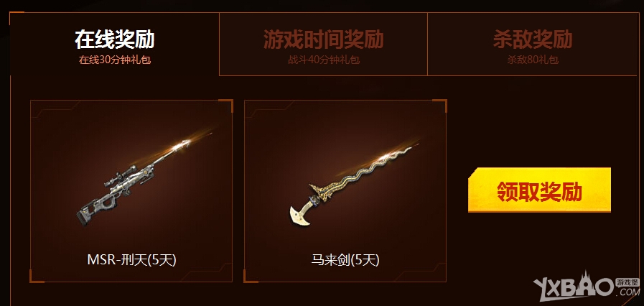Click the glowing muzzle of the sniper rifle
This screenshot has width=644, height=306.
pyautogui.click(x=184, y=144)
